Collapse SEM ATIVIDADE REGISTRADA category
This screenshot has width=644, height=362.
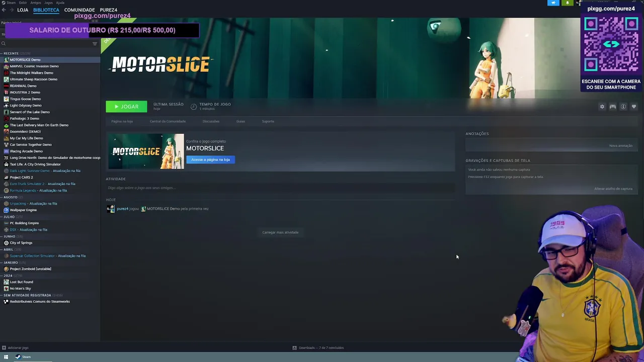point(2,295)
